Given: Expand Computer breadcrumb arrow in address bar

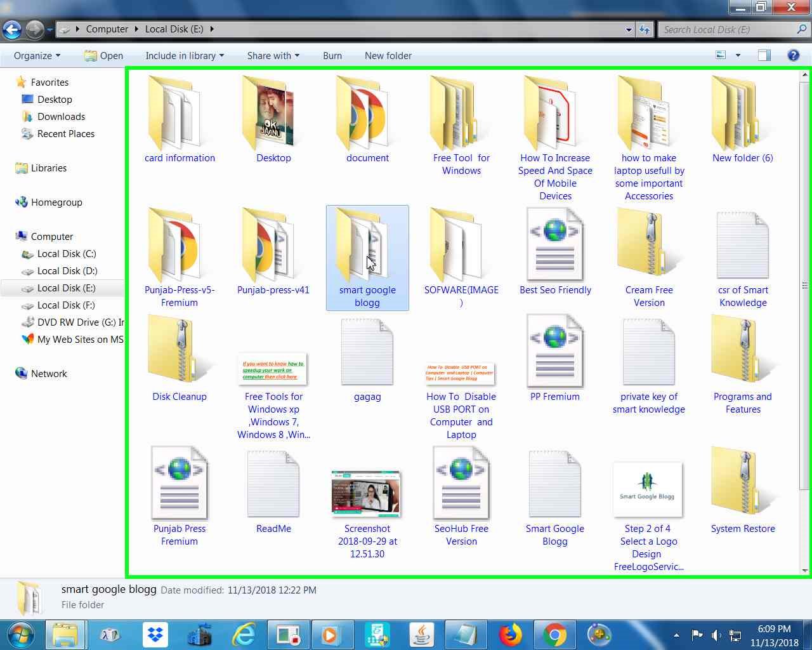Looking at the screenshot, I should (x=136, y=29).
